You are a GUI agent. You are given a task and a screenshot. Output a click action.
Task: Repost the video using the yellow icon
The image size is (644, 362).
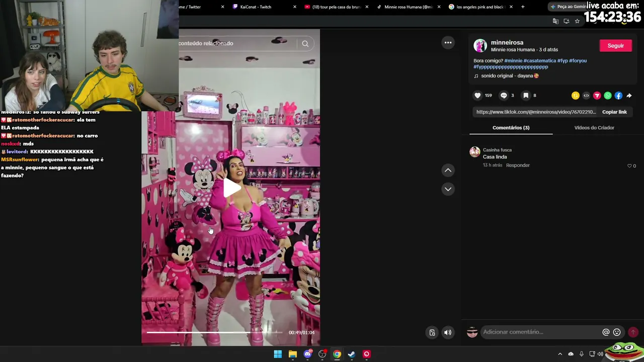pyautogui.click(x=576, y=96)
